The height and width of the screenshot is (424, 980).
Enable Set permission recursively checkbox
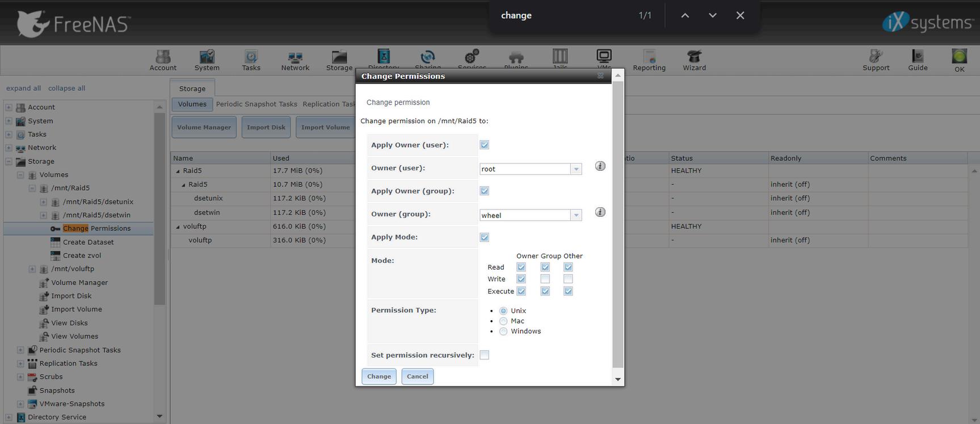[x=485, y=355]
